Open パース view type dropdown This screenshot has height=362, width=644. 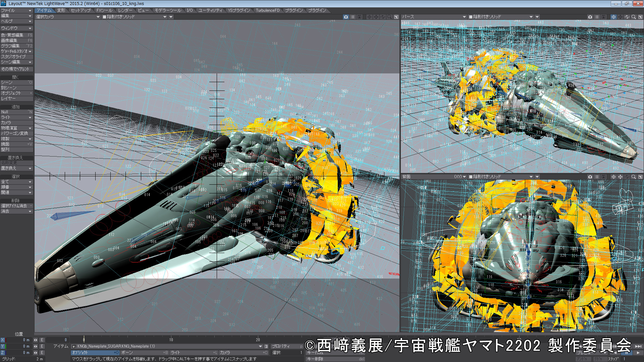[x=434, y=17]
